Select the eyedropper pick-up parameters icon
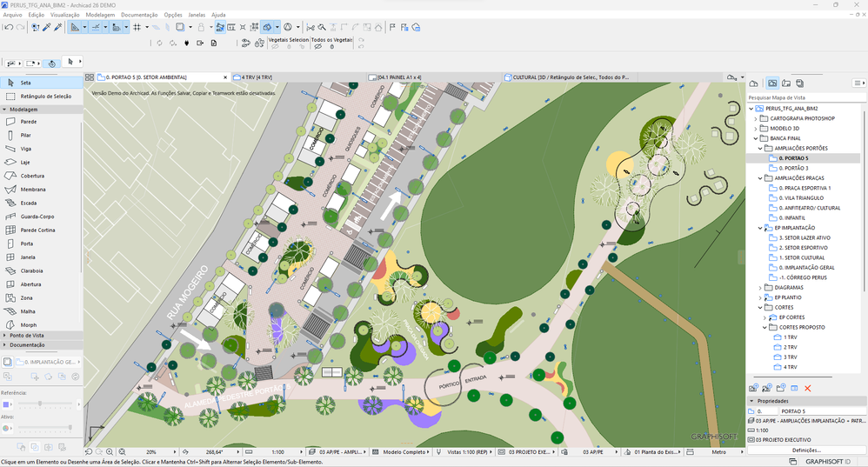The height and width of the screenshot is (467, 868). 46,27
